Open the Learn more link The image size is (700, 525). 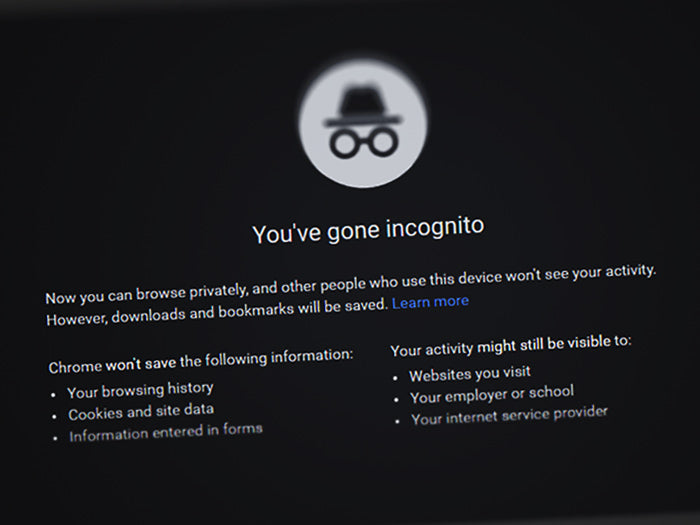tap(430, 302)
